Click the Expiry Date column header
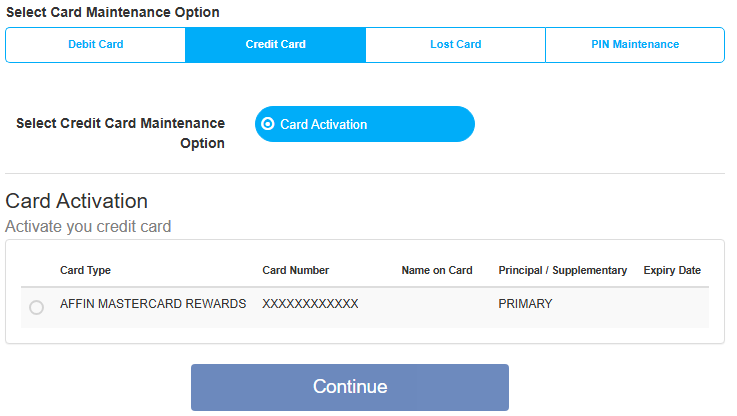 point(672,270)
